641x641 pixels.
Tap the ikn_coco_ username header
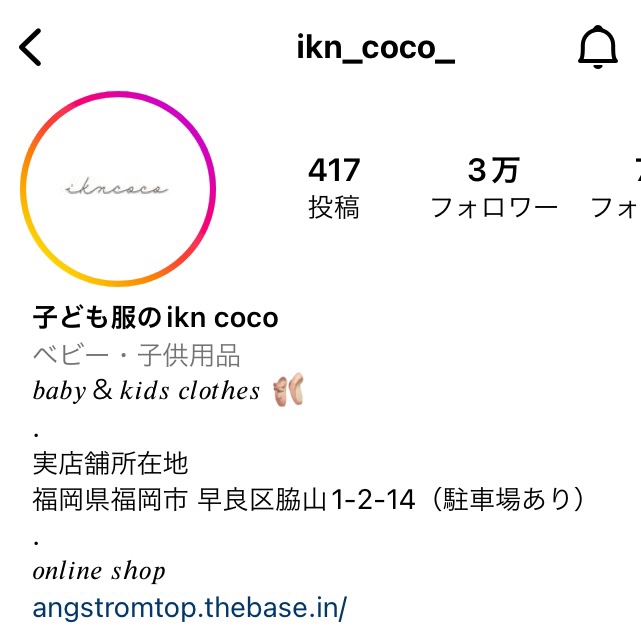[375, 49]
